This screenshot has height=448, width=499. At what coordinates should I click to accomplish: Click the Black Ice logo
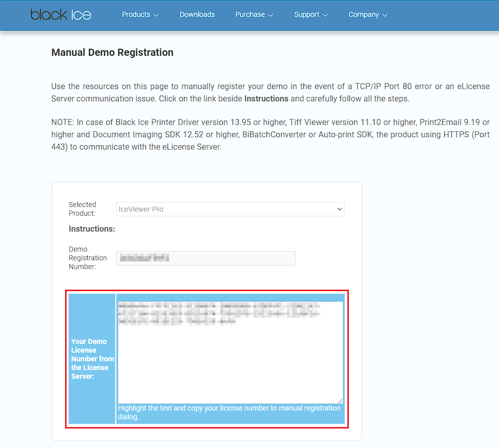(x=61, y=15)
